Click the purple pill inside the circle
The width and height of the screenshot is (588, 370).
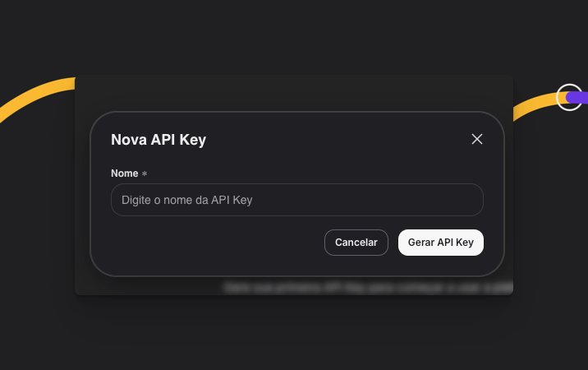point(577,97)
